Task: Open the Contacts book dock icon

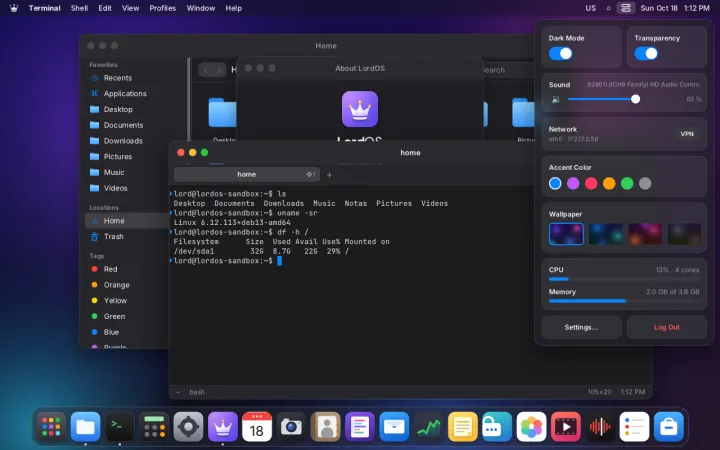Action: coord(326,427)
